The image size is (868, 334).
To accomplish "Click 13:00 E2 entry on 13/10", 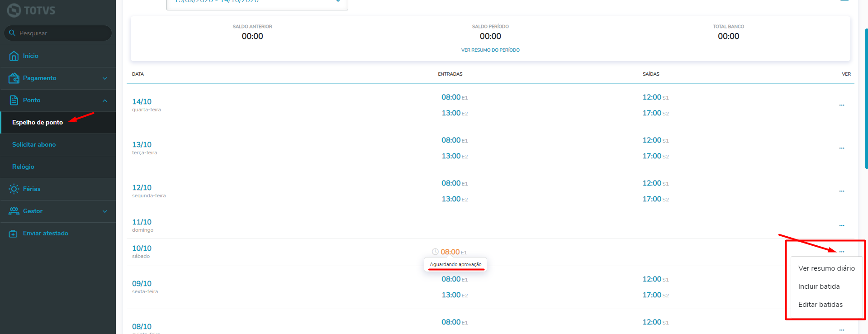I will point(455,156).
